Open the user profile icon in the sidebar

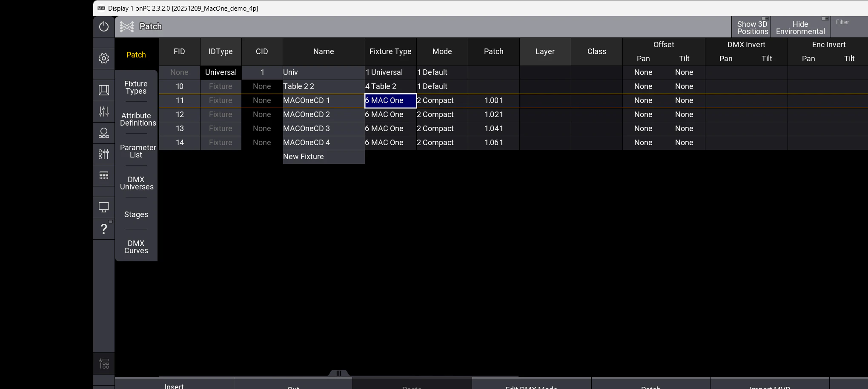[x=104, y=133]
